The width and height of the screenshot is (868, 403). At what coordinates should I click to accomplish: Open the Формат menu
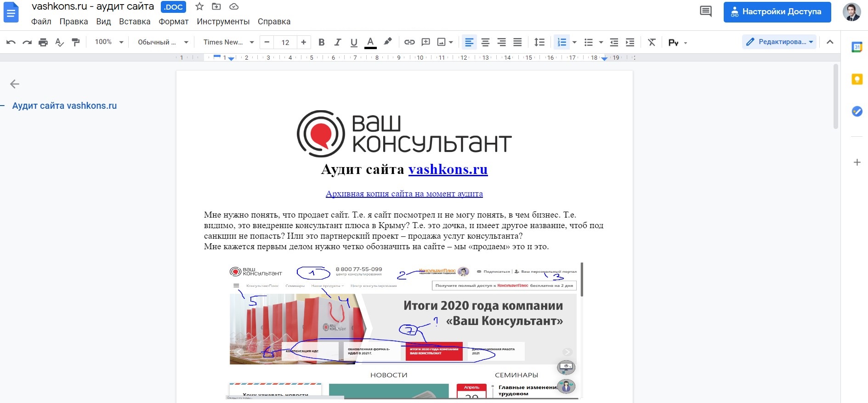[x=173, y=22]
